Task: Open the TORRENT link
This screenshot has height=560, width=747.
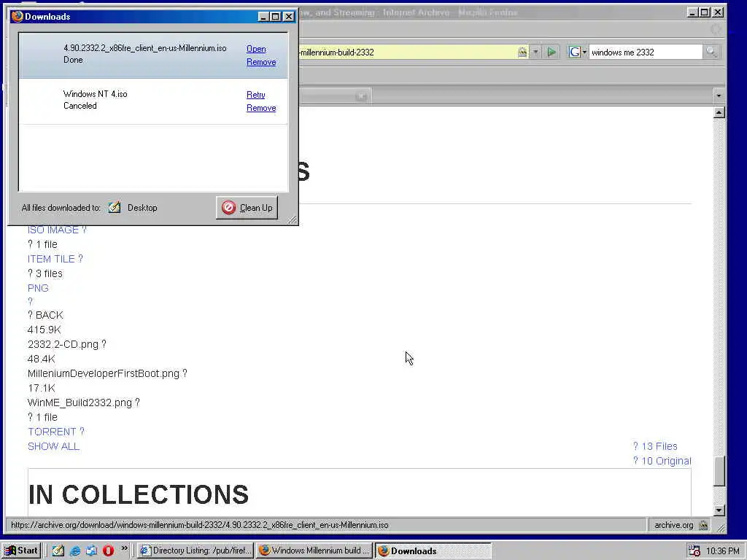Action: (55, 432)
